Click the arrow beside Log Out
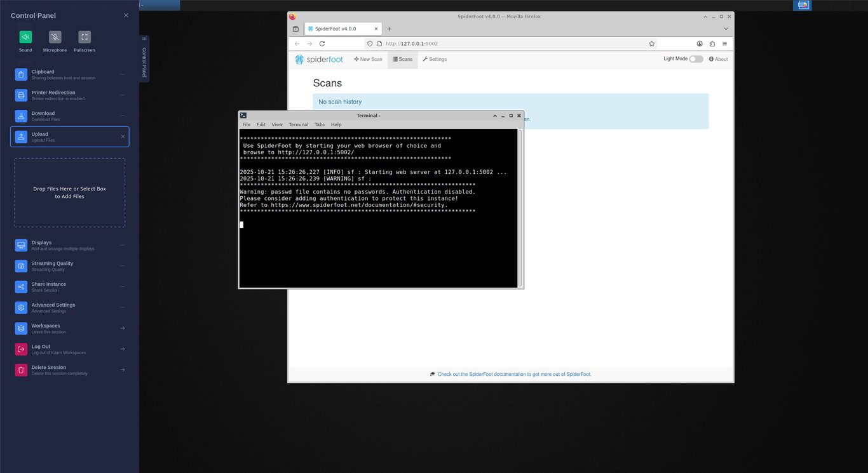 pos(123,349)
